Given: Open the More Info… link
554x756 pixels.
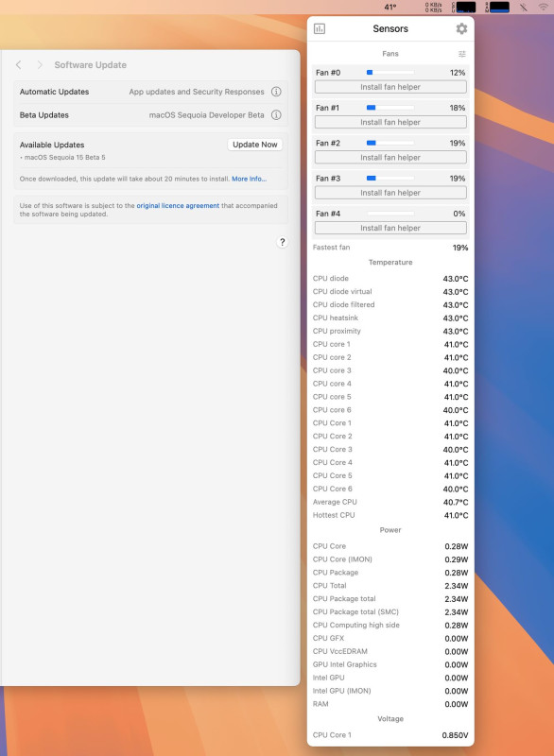Looking at the screenshot, I should click(249, 179).
